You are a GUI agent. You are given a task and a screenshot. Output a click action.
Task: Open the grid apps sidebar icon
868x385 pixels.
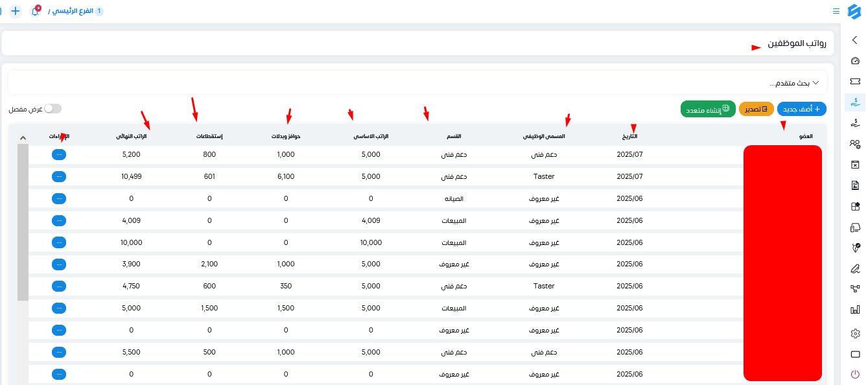854,207
